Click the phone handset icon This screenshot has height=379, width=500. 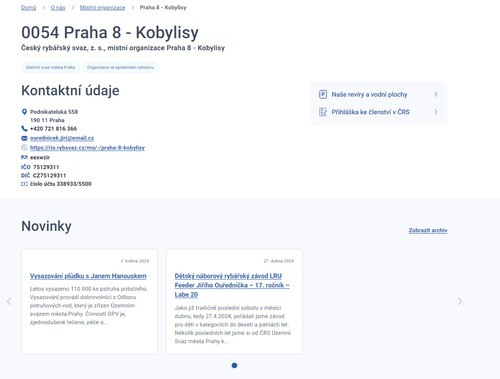pos(24,128)
